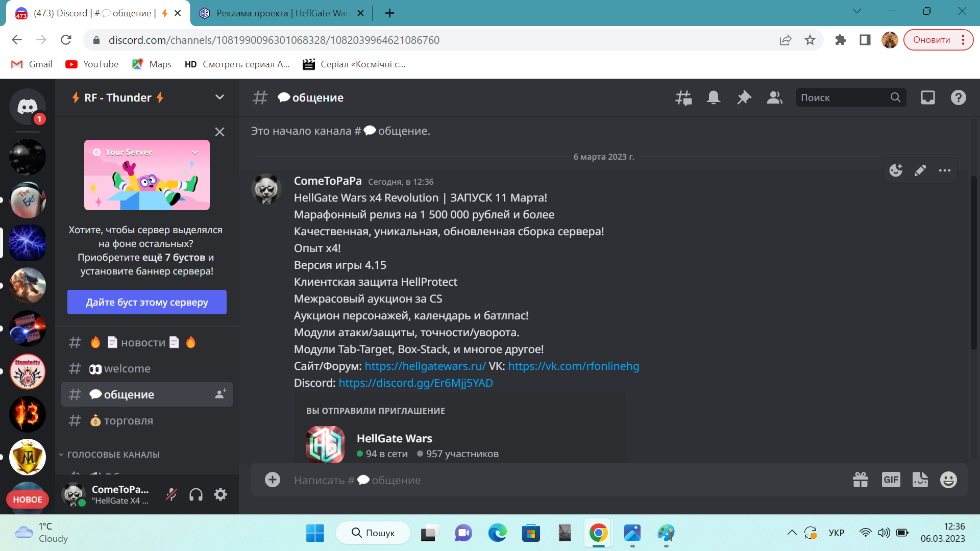Open Discord home direct messages icon
Screen dimensions: 980x551
[x=28, y=107]
